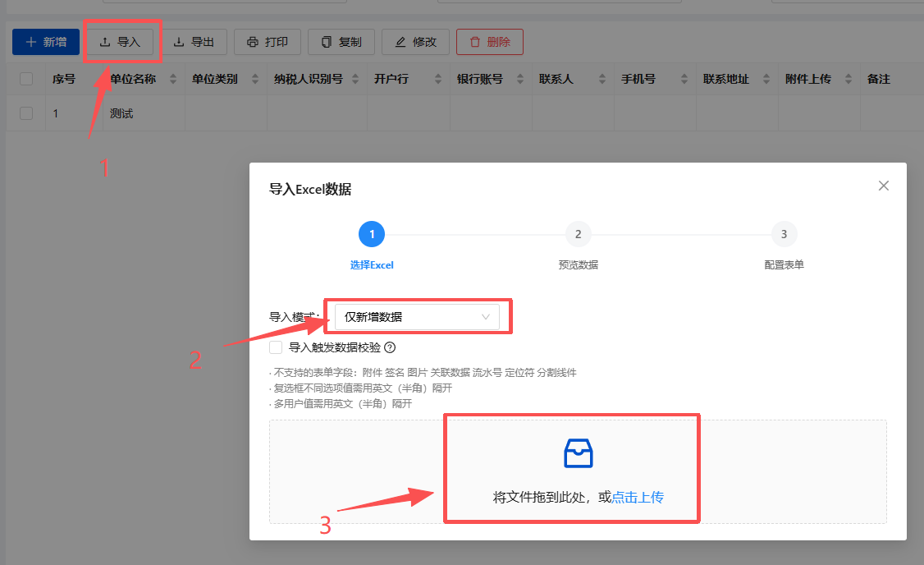The image size is (924, 565).
Task: Click the inbox upload icon in drop area
Action: pos(578,453)
